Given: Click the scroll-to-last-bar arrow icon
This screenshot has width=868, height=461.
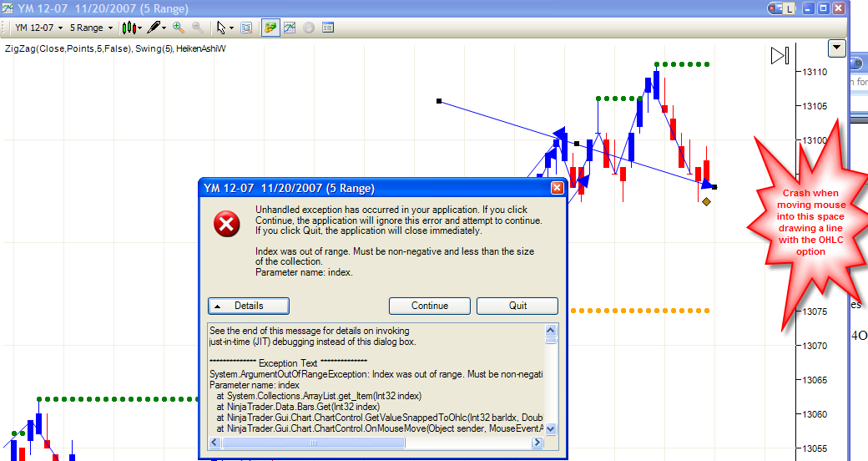Looking at the screenshot, I should point(780,55).
